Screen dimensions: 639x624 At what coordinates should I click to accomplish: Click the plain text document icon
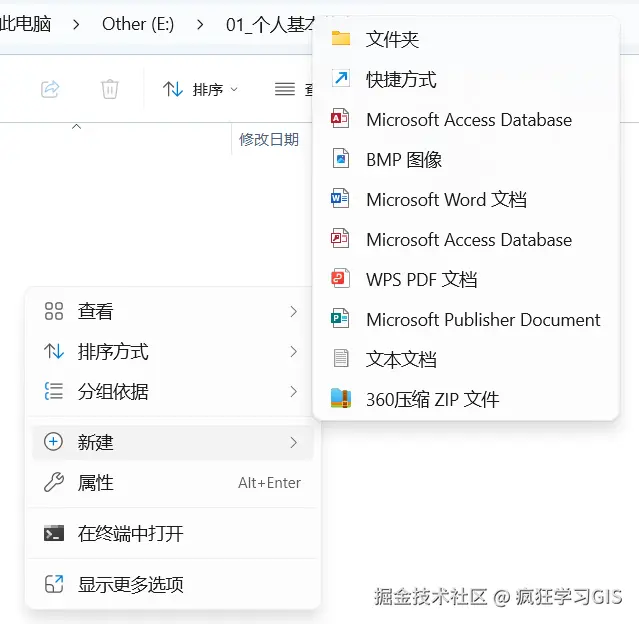341,358
